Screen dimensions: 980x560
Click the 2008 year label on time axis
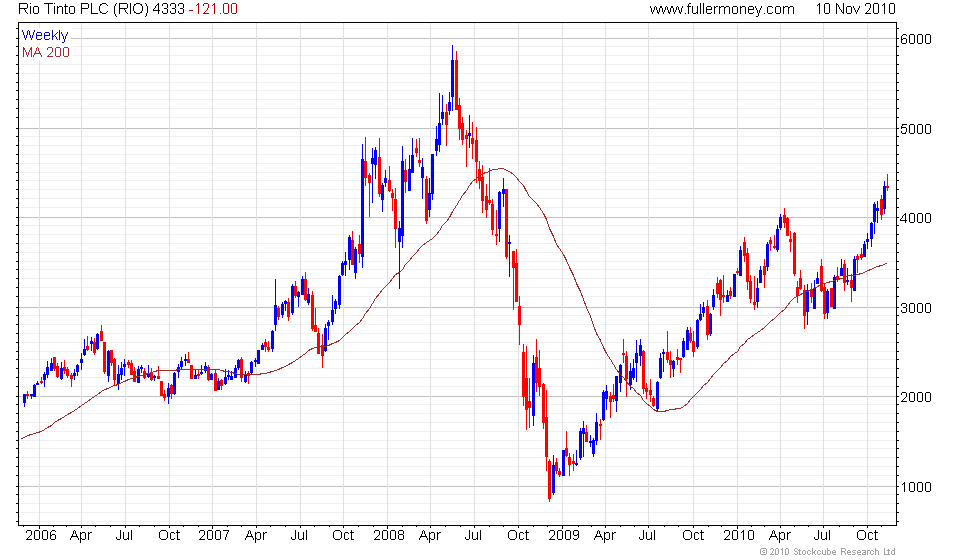pyautogui.click(x=389, y=536)
